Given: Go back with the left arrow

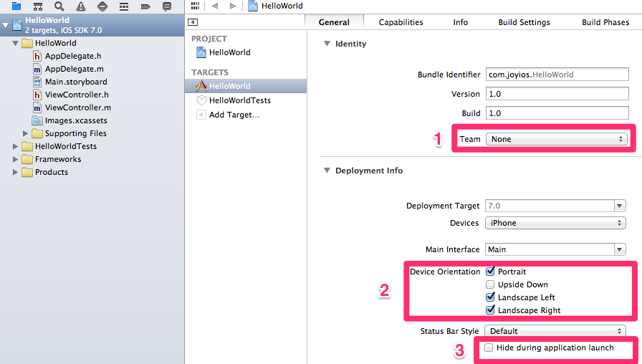Looking at the screenshot, I should tap(215, 6).
